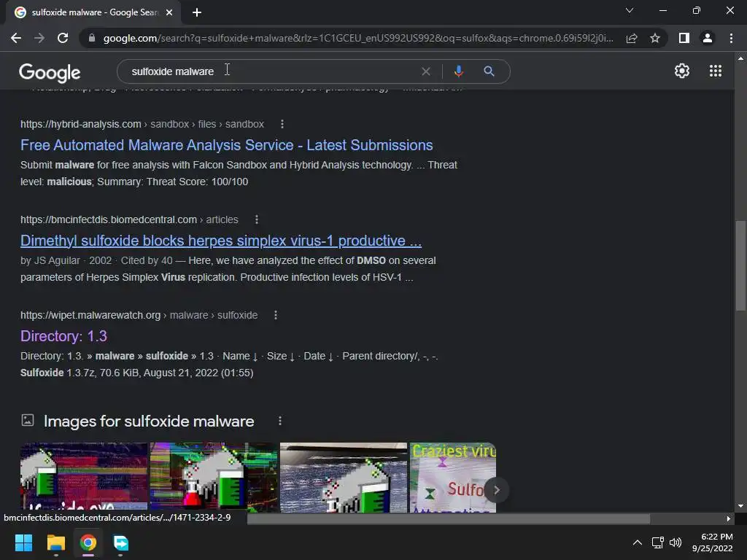Screen dimensions: 747x560
Task: Select the sulfoxide malware Google Search tab
Action: coord(93,12)
